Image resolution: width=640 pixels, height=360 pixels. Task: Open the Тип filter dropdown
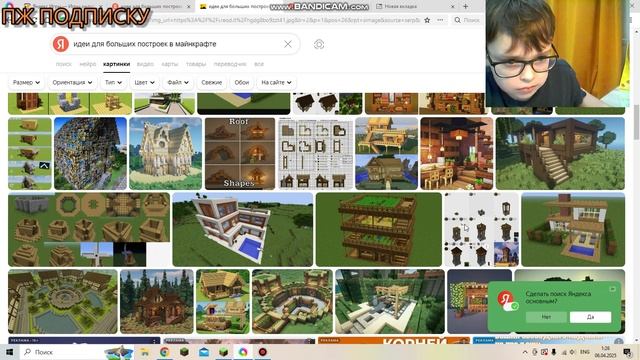pyautogui.click(x=113, y=82)
